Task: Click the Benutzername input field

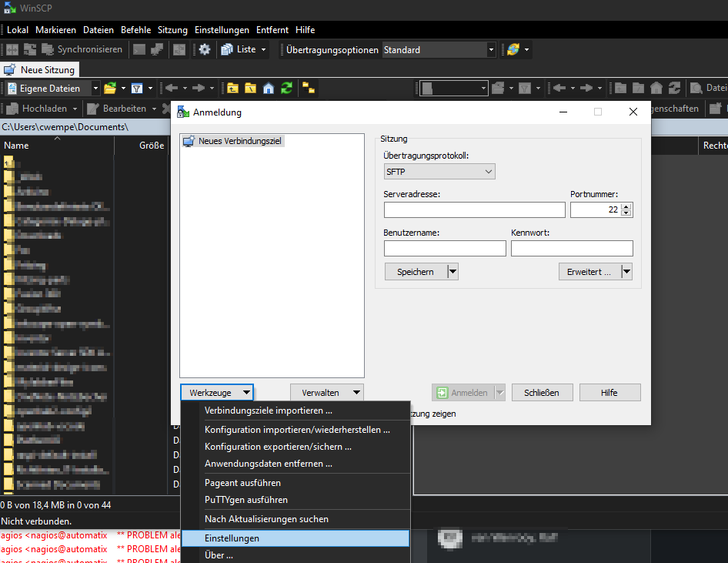Action: (445, 249)
